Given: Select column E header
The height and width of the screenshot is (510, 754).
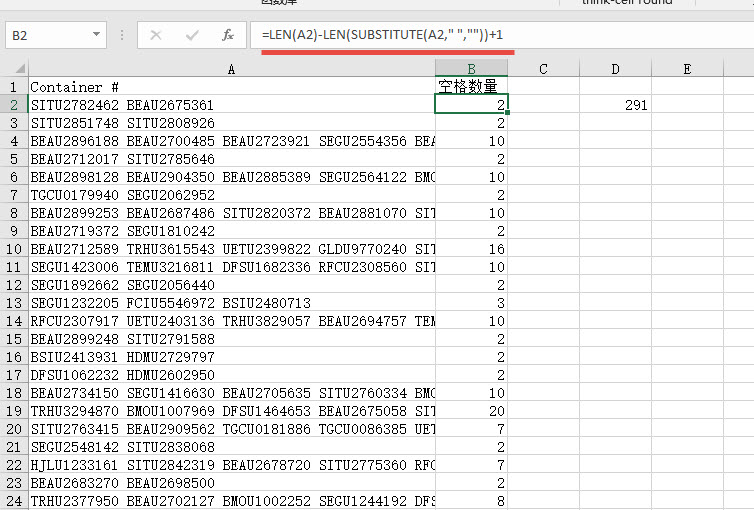Looking at the screenshot, I should [687, 69].
